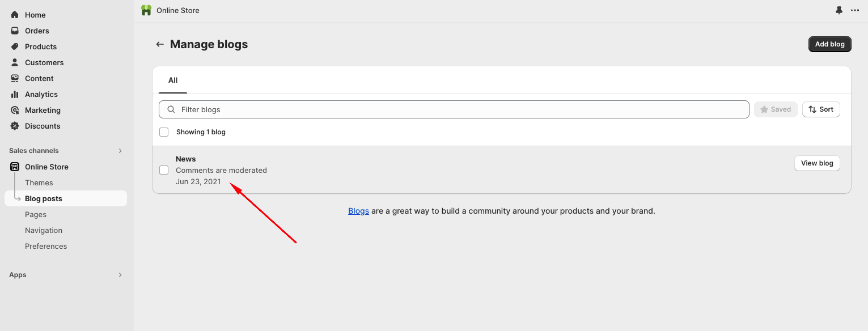Open the Home section from sidebar
This screenshot has height=331, width=868.
click(x=35, y=15)
